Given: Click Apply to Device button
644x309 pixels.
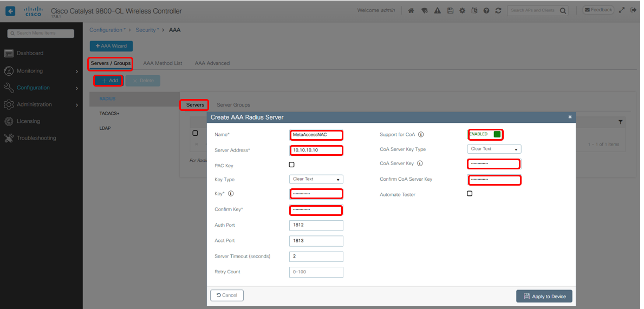Looking at the screenshot, I should [x=544, y=296].
